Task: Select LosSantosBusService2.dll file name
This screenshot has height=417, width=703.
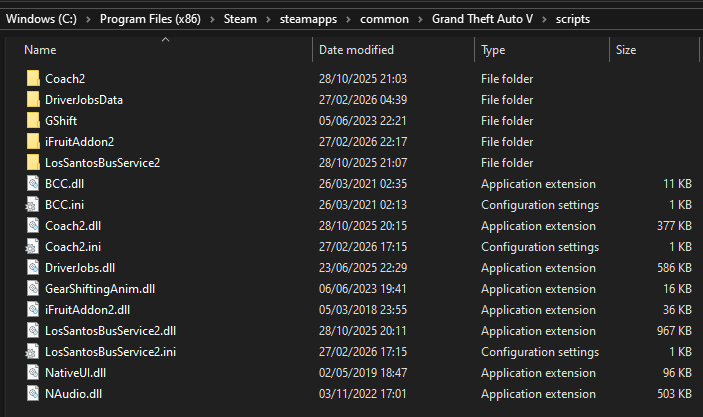Action: 110,331
